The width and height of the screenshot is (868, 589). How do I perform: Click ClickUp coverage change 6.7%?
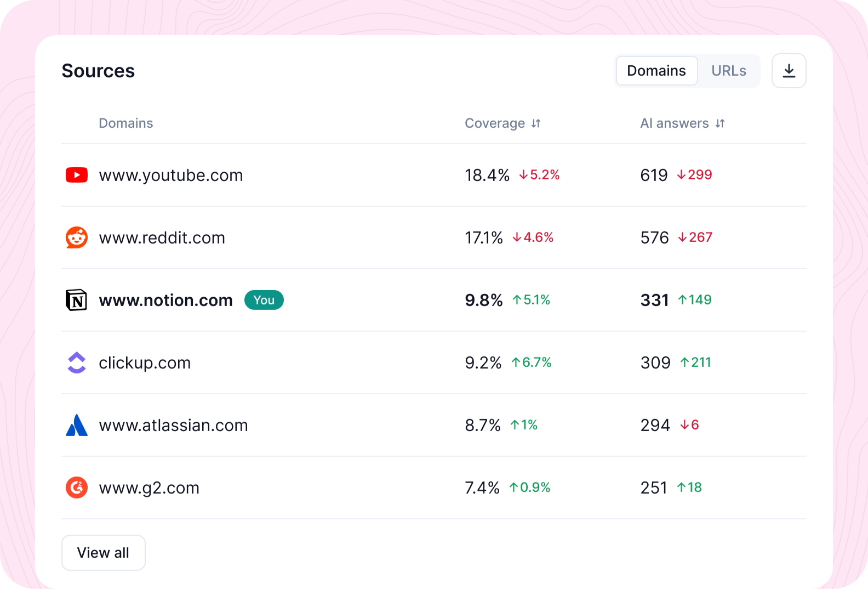point(532,363)
